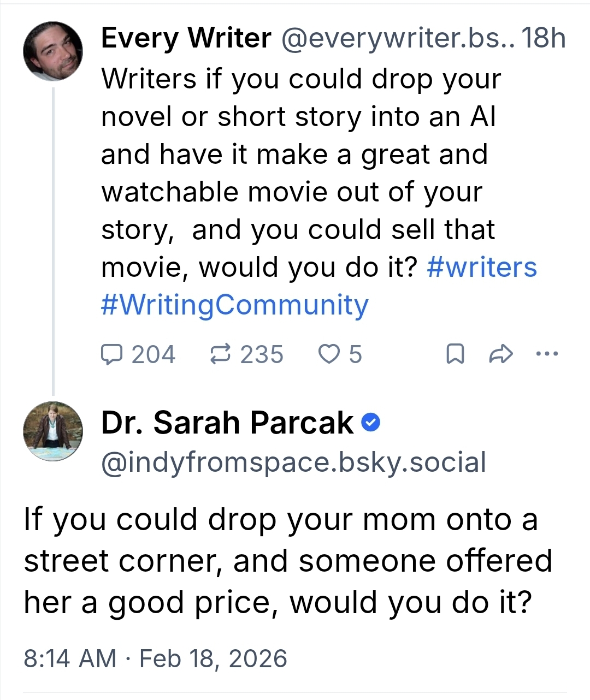
Task: Open the #writers hashtag
Action: coord(482,267)
